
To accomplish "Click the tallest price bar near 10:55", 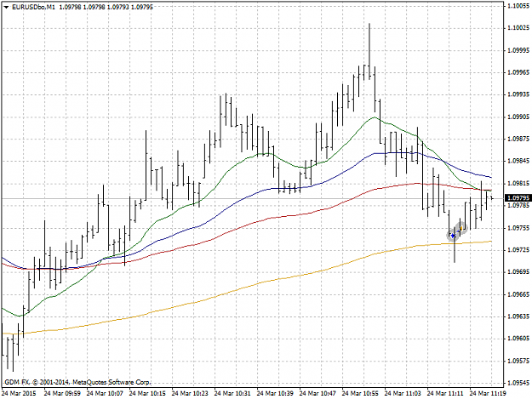I will pyautogui.click(x=369, y=51).
